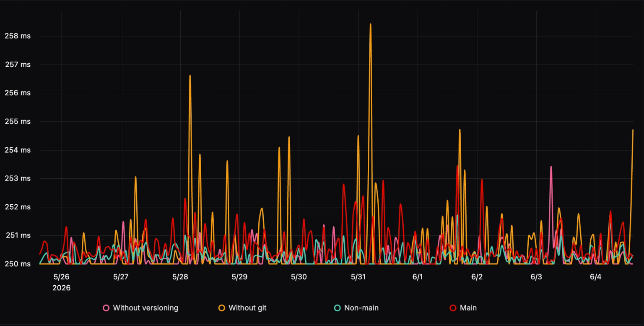
Task: Click the 253 ms y-axis label
Action: (18, 178)
